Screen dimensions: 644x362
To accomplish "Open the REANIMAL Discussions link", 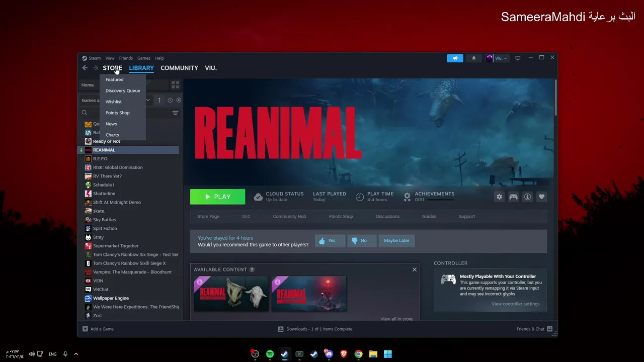I will point(387,216).
